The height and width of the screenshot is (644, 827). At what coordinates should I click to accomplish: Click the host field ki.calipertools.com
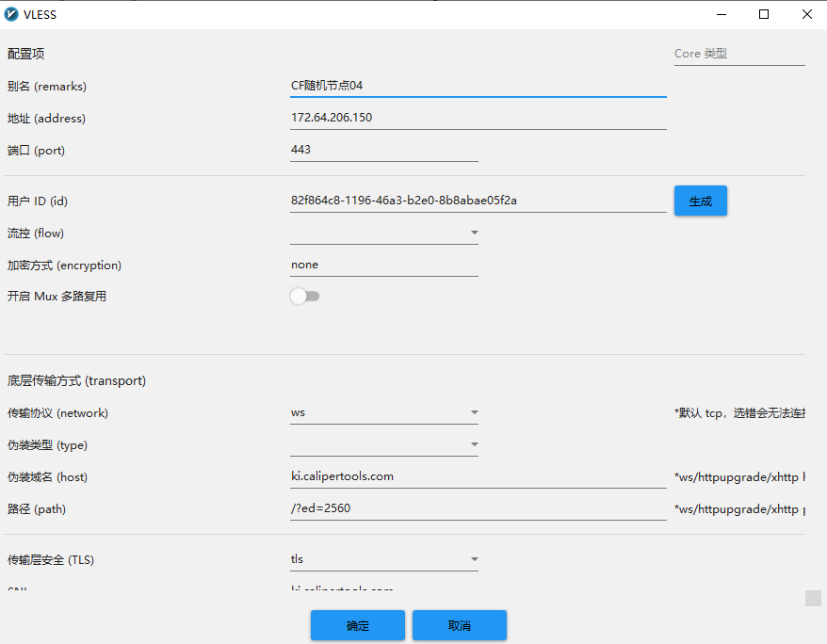click(x=478, y=476)
